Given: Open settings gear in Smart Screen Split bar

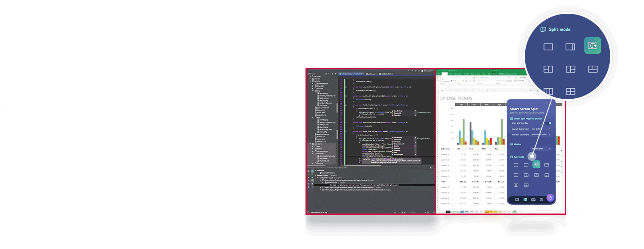Looking at the screenshot, I should pos(541,199).
